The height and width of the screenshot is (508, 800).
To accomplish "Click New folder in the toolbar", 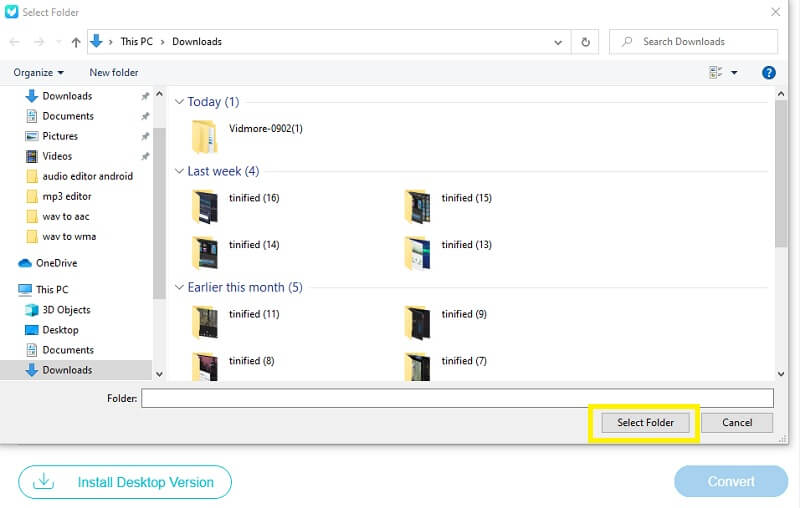I will (113, 73).
